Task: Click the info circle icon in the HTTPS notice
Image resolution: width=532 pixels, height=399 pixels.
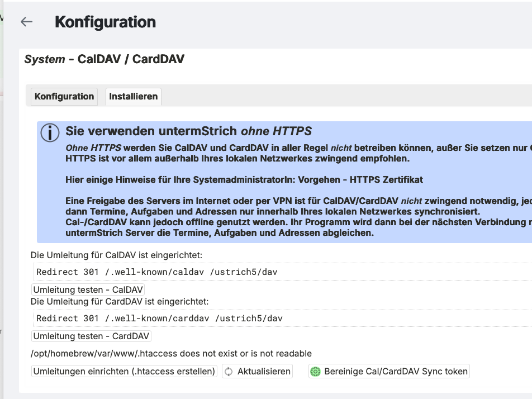Action: [50, 132]
